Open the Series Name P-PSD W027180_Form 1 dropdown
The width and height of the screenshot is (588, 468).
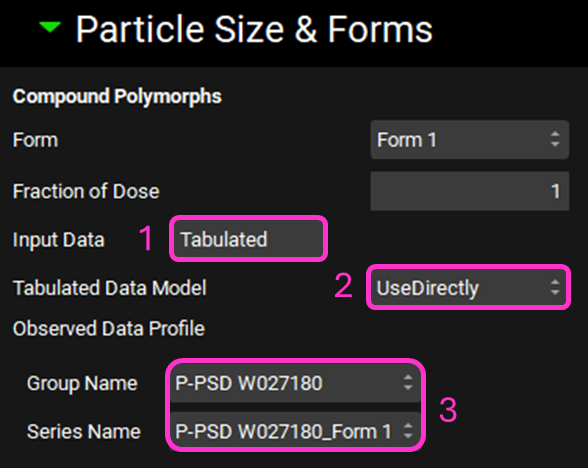(296, 431)
